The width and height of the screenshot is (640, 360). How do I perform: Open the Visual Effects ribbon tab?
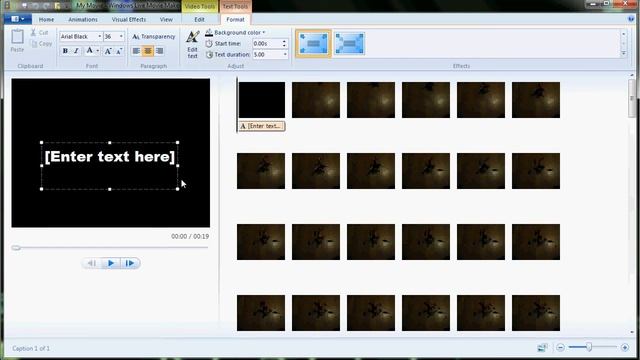pos(129,20)
